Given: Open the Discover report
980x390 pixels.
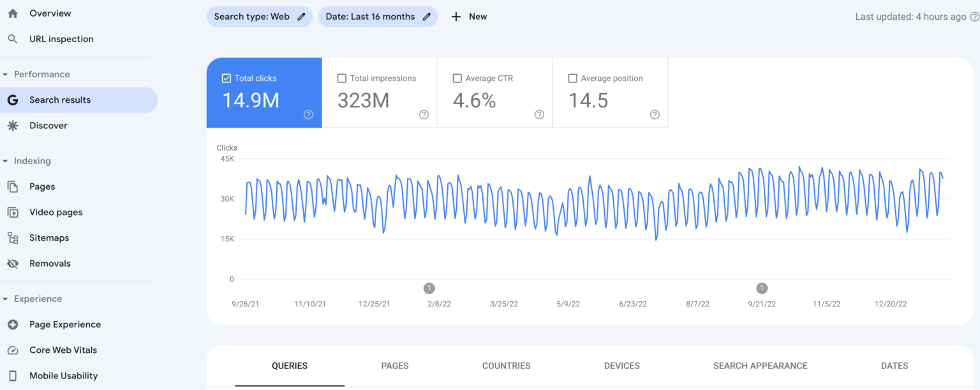Looking at the screenshot, I should tap(48, 125).
